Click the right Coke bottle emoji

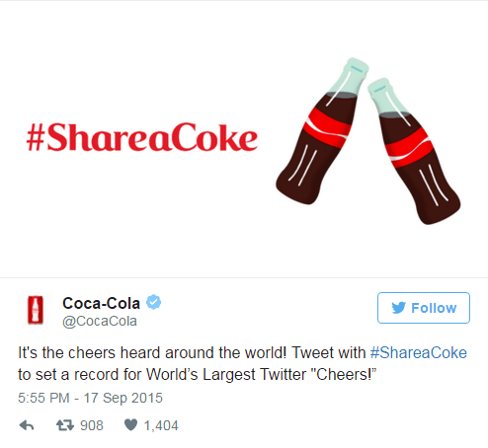[414, 151]
